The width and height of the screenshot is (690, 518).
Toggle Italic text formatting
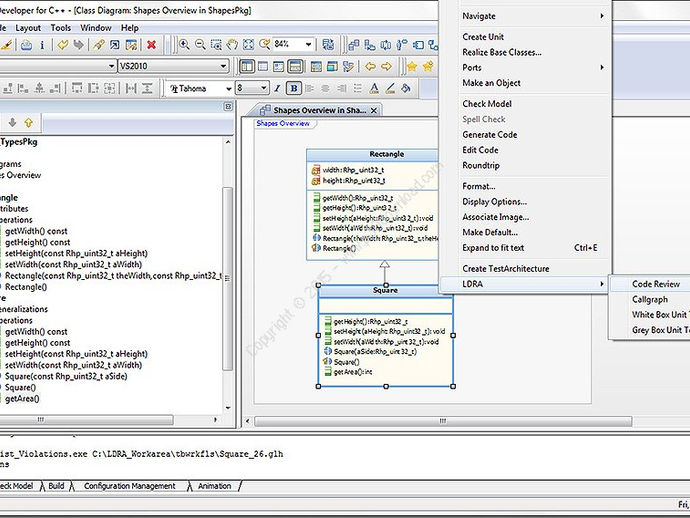coord(277,88)
